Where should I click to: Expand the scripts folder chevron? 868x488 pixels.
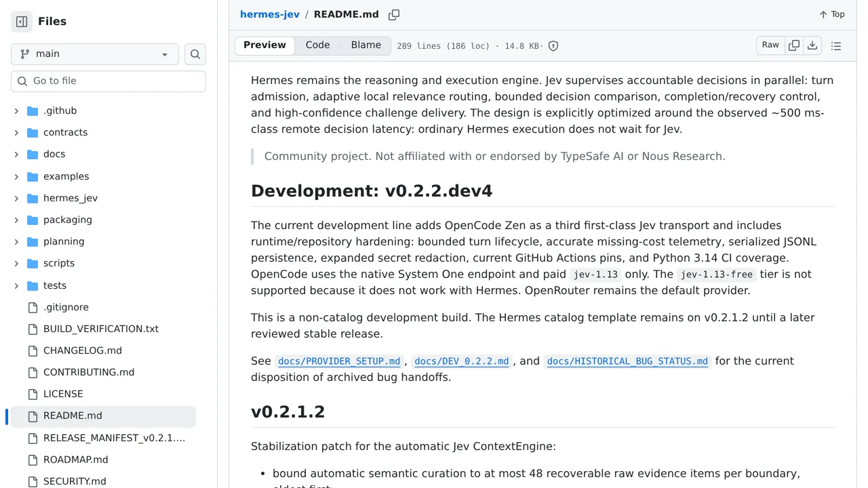[16, 263]
